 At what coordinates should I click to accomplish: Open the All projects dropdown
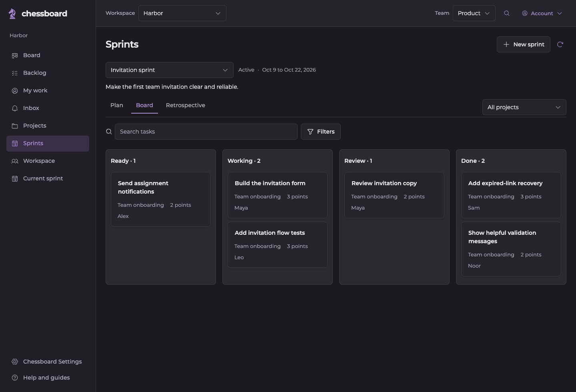coord(524,107)
